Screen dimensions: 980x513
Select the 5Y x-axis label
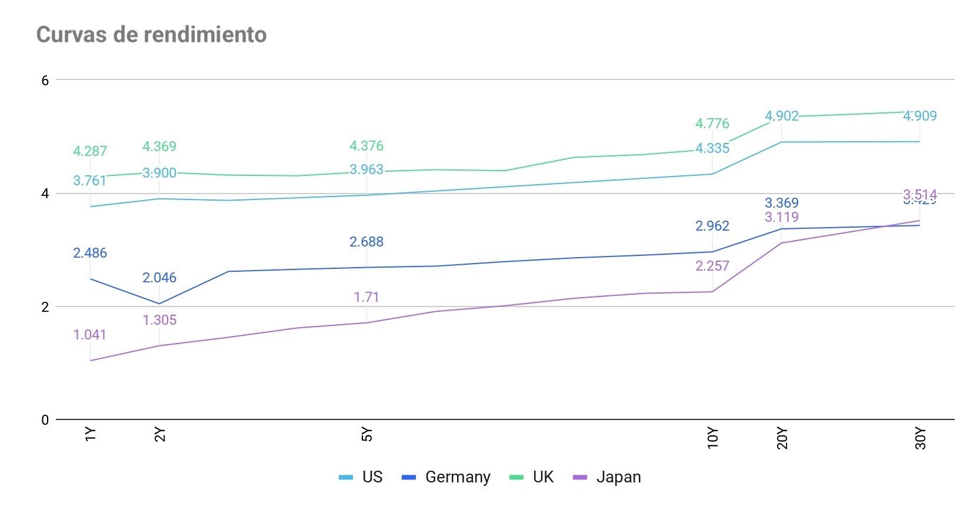[366, 435]
